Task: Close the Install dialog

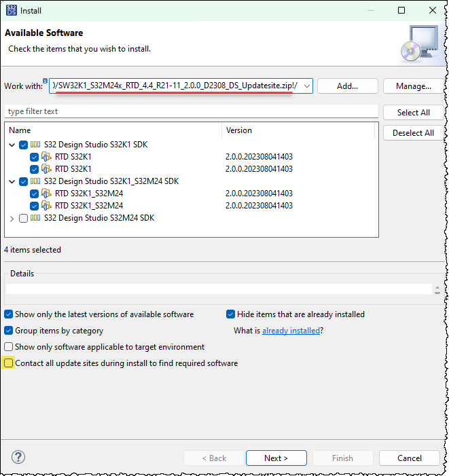Action: tap(433, 10)
